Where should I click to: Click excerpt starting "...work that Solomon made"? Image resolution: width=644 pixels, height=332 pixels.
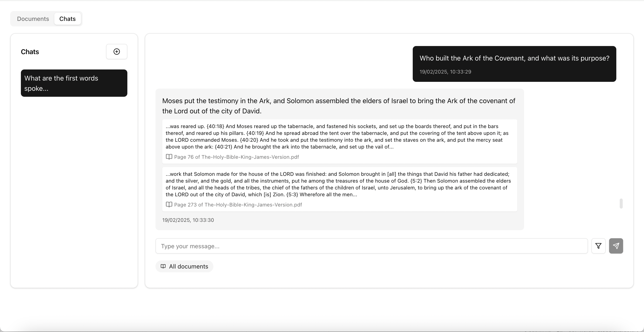click(338, 184)
